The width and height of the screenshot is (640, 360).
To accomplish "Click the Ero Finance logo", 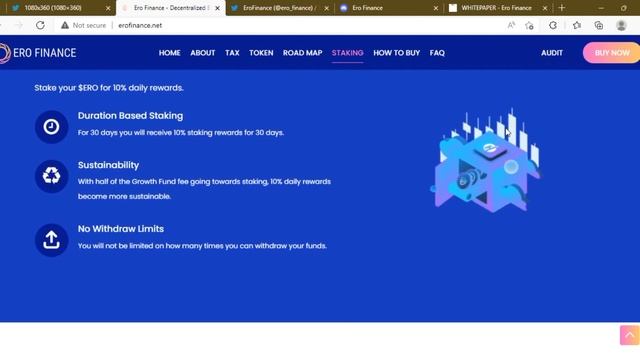I will [38, 53].
